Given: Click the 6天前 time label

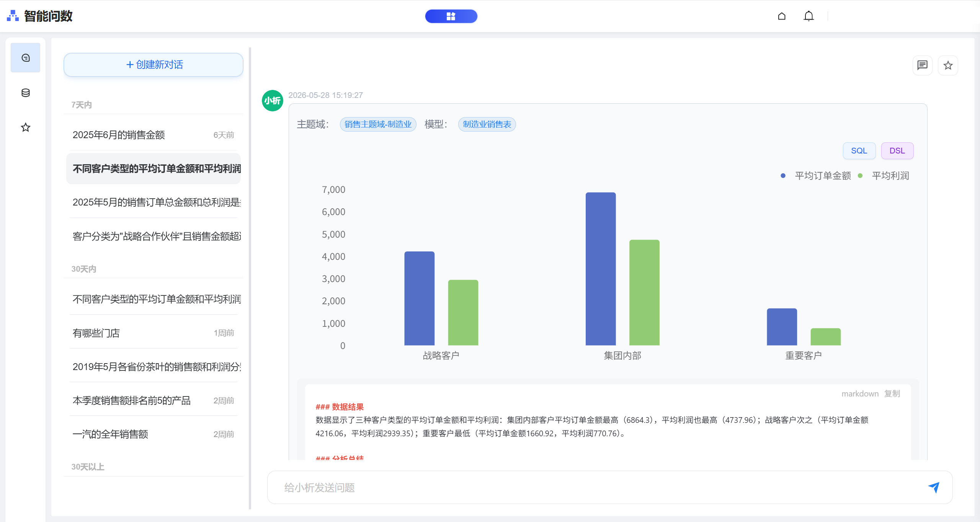Looking at the screenshot, I should 224,135.
